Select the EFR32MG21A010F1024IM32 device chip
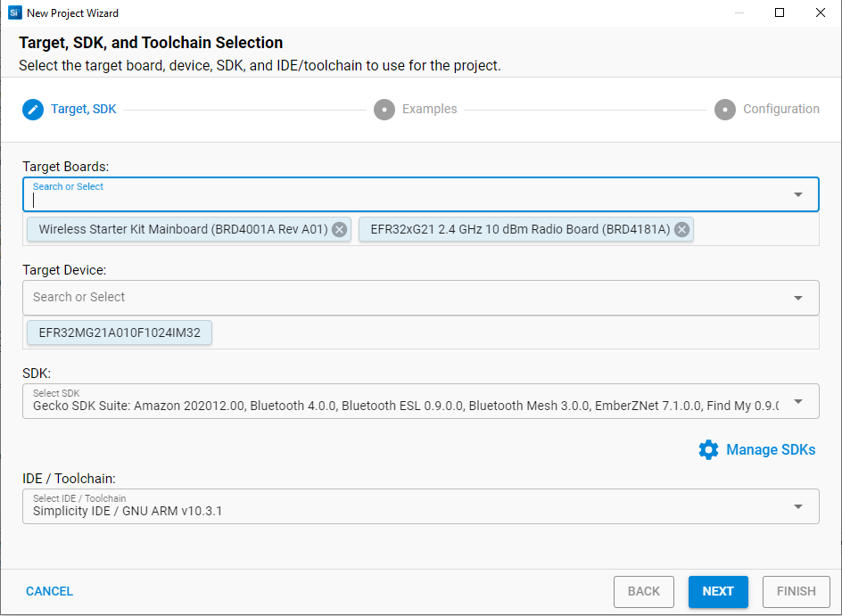This screenshot has height=616, width=842. point(120,333)
